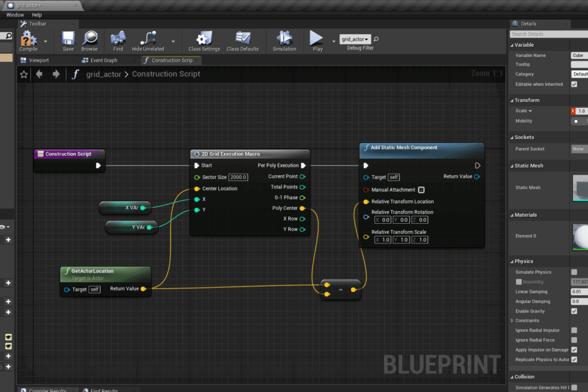Click the Return Value pin on GetActorLocation
This screenshot has width=588, height=392.
144,289
